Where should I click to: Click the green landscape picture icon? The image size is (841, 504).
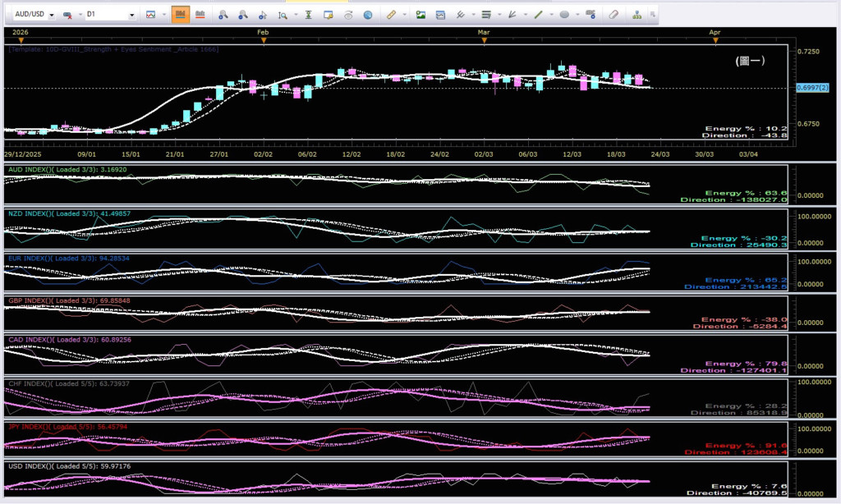pyautogui.click(x=420, y=15)
